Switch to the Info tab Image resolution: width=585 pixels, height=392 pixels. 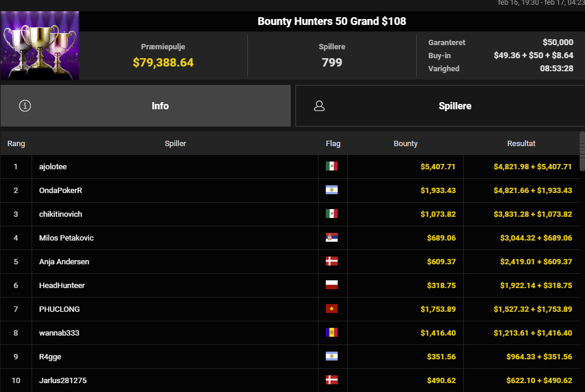146,106
